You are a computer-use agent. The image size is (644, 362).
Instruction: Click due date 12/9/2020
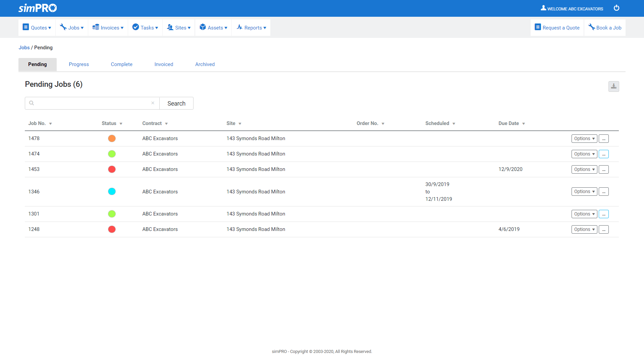coord(511,169)
